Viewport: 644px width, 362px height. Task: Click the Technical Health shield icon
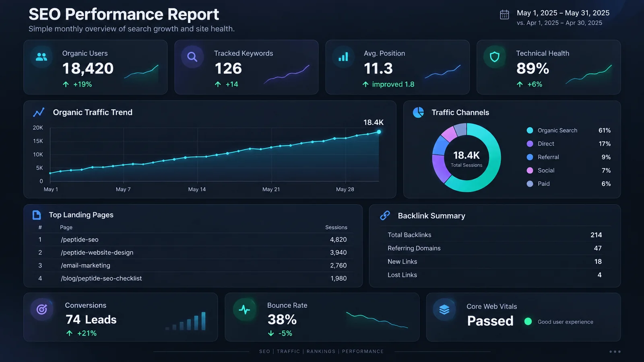pyautogui.click(x=495, y=57)
